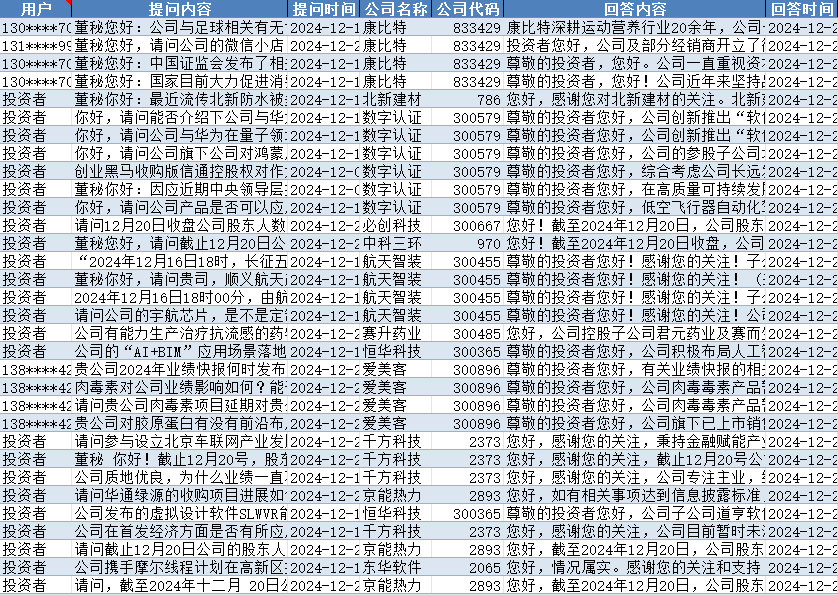838x595 pixels.
Task: Click question about 公司的宇航芯片
Action: coord(180,315)
